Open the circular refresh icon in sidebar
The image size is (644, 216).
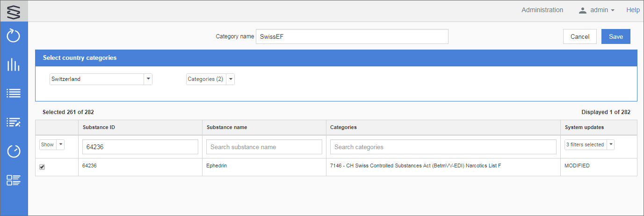pos(14,36)
